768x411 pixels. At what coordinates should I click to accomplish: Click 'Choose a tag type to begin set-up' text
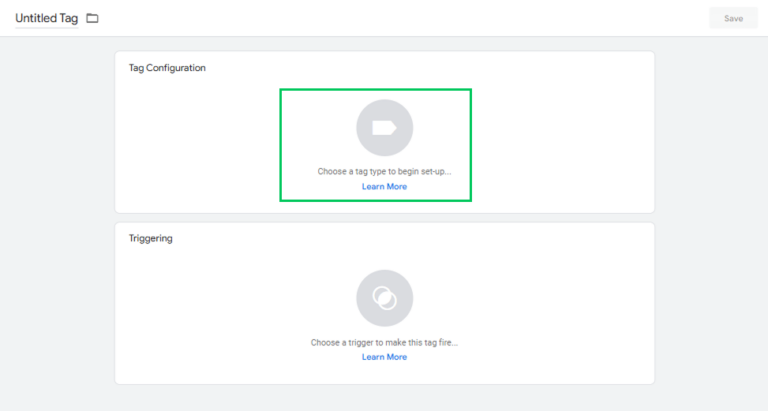pos(384,171)
